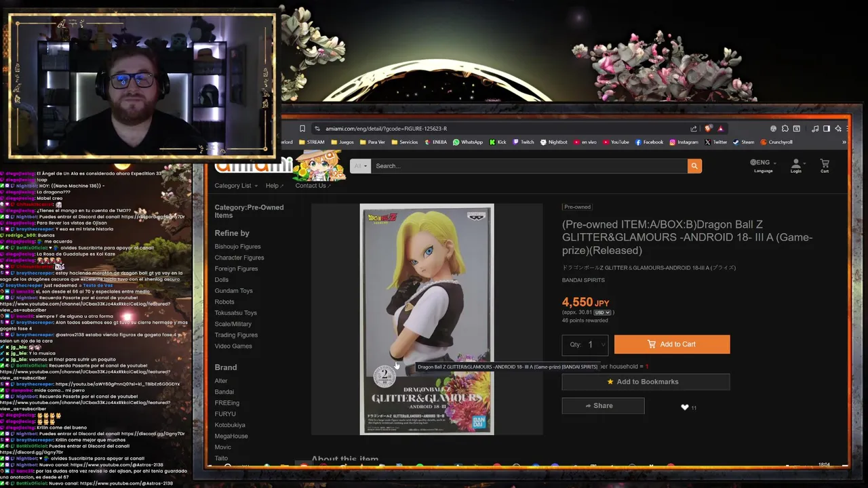Toggle the browser sidebar panel icon
The image size is (868, 488).
click(x=827, y=128)
